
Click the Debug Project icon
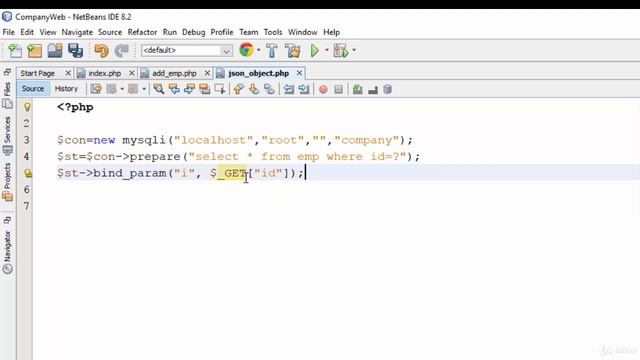[341, 51]
